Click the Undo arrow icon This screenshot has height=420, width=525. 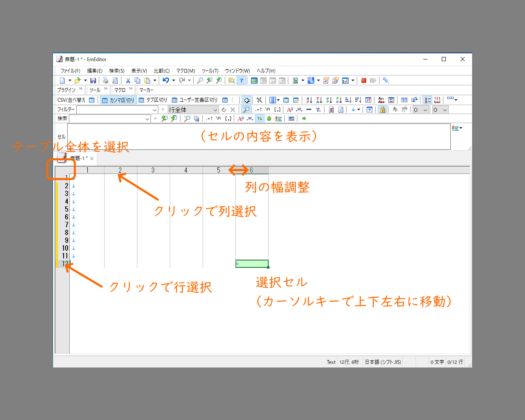pyautogui.click(x=166, y=80)
